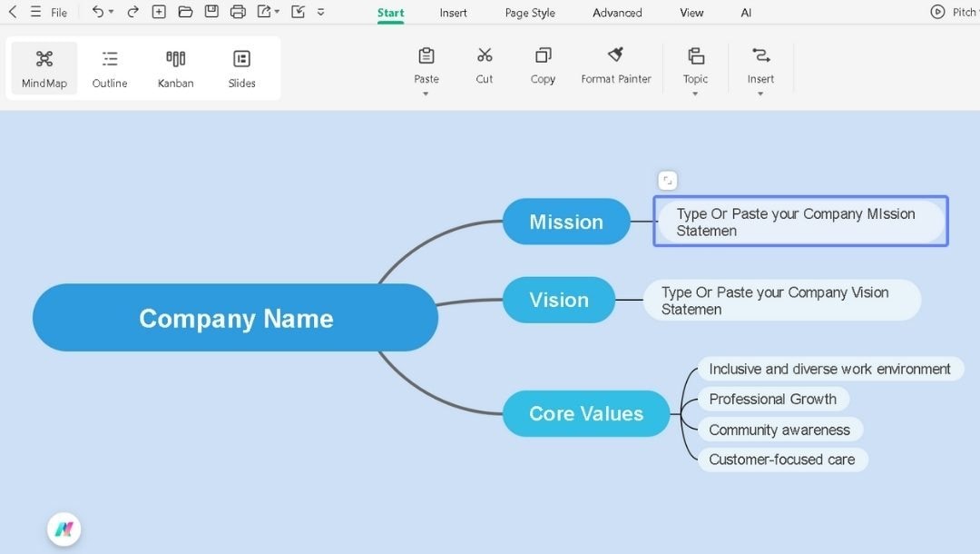Save the current mind map
Screen dimensions: 980x554
pos(211,12)
